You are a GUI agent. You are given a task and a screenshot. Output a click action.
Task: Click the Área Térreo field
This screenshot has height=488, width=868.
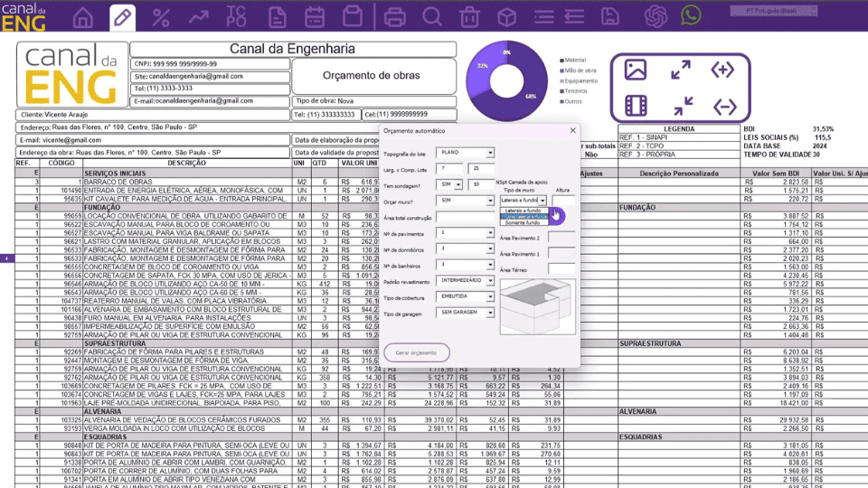561,269
